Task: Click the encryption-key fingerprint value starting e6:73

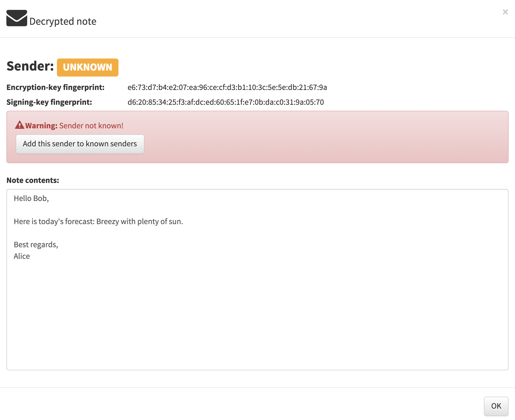Action: tap(227, 87)
